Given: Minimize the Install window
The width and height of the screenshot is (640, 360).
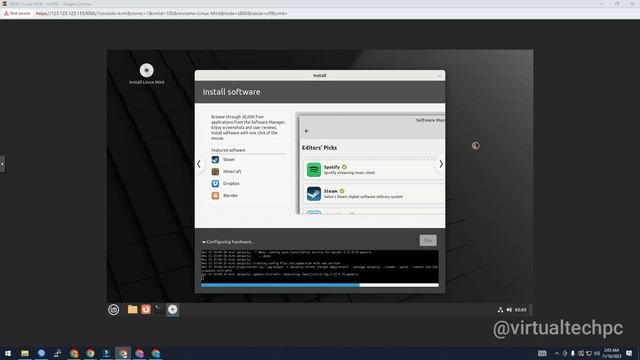Looking at the screenshot, I should [439, 76].
